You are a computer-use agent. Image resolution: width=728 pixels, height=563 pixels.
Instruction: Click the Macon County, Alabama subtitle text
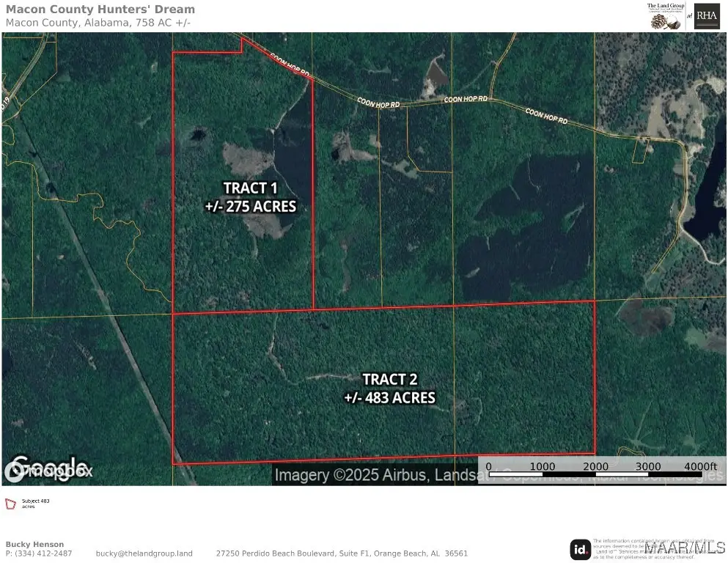[97, 22]
